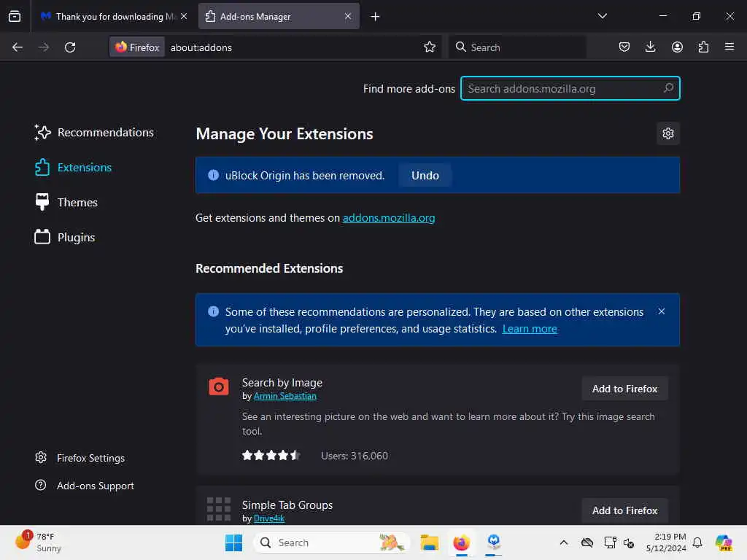
Task: Open the Pocket save icon
Action: [624, 47]
